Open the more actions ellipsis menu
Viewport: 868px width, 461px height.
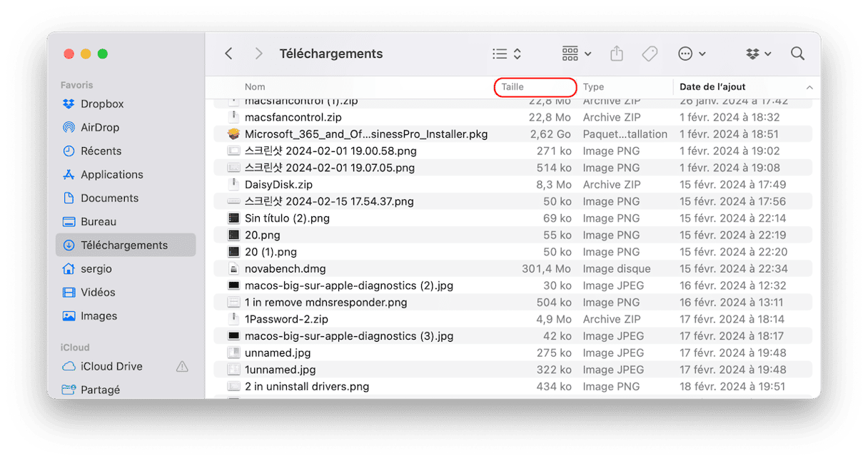(x=691, y=54)
